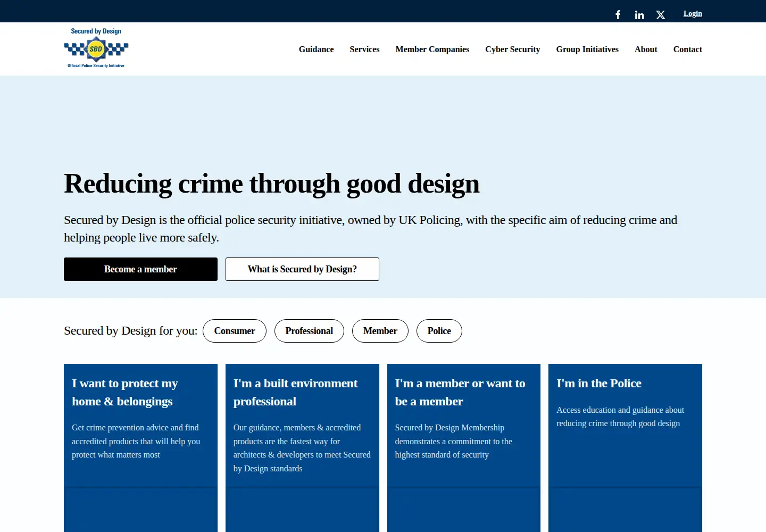
Task: Go to Member Companies in navigation
Action: pyautogui.click(x=432, y=49)
